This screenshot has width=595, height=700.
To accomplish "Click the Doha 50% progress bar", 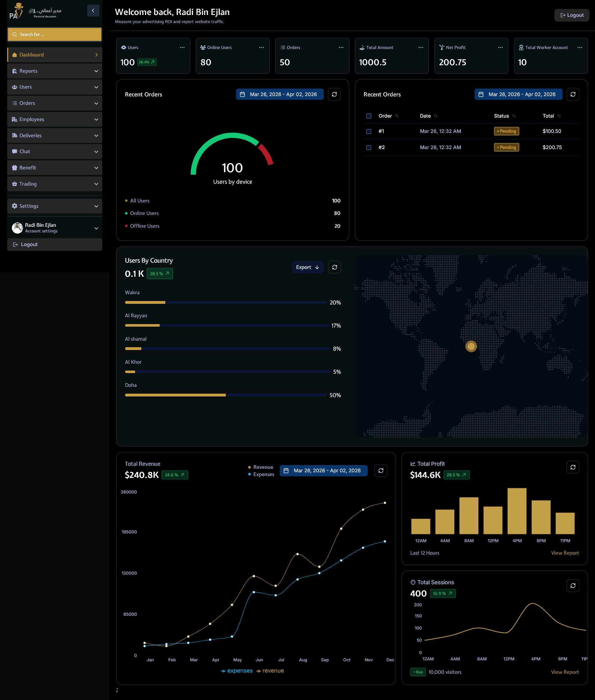I will [x=225, y=395].
